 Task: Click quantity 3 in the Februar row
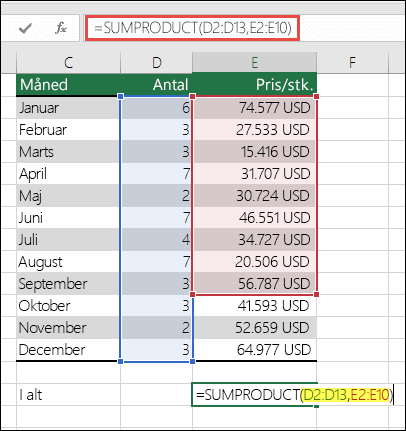(x=156, y=130)
